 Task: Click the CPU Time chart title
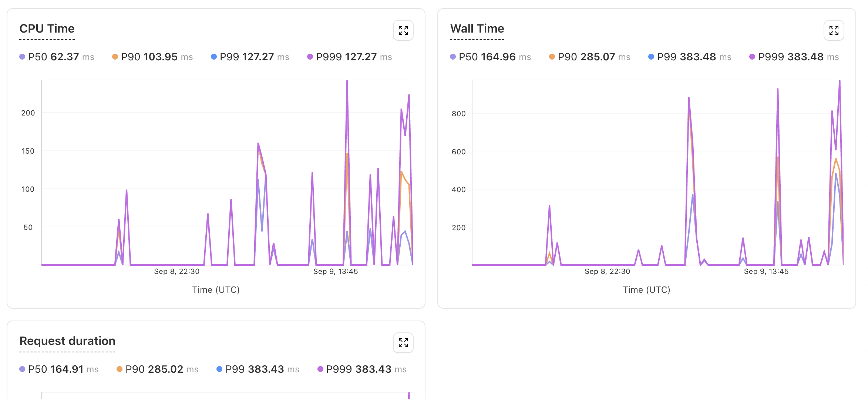[47, 29]
